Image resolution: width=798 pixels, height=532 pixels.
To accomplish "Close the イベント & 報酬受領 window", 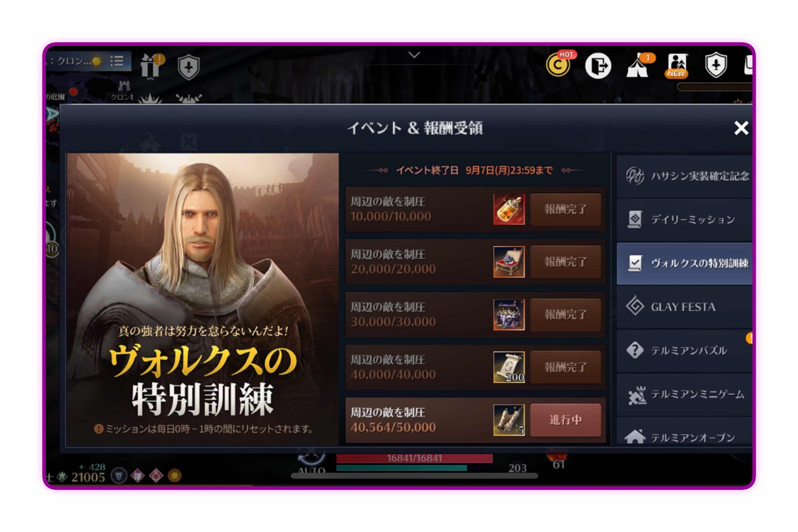I will point(741,128).
